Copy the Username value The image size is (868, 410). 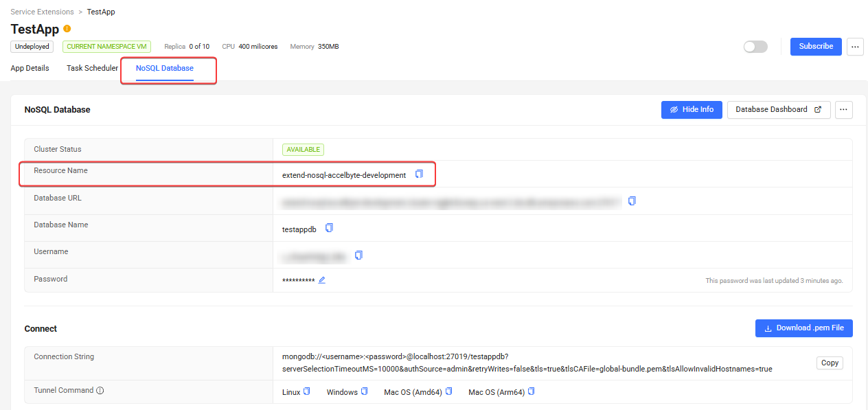pos(358,255)
